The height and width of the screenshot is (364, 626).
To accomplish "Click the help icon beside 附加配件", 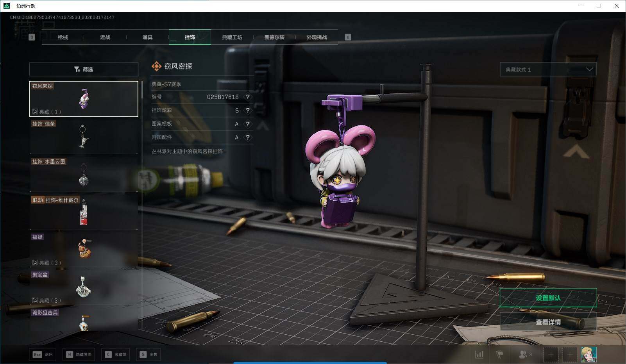I will (x=247, y=137).
